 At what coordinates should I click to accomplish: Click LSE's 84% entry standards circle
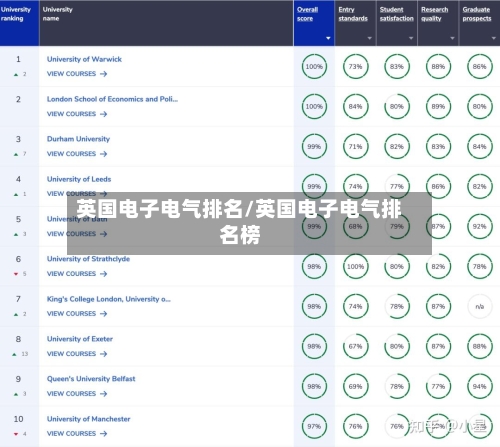[x=355, y=107]
